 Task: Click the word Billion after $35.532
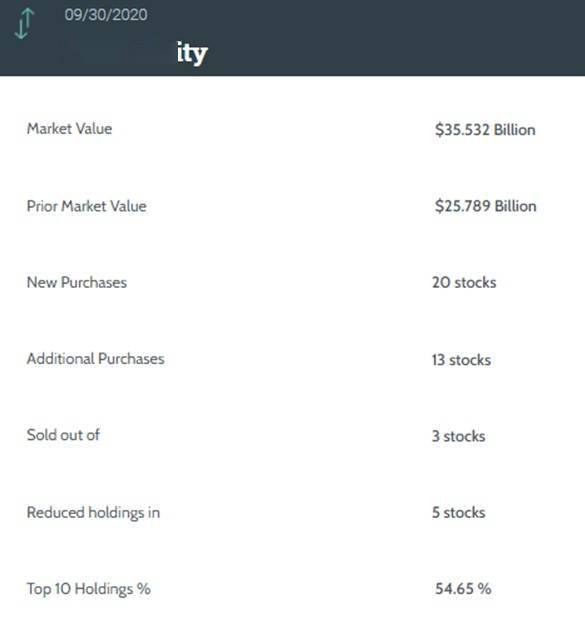(x=515, y=129)
